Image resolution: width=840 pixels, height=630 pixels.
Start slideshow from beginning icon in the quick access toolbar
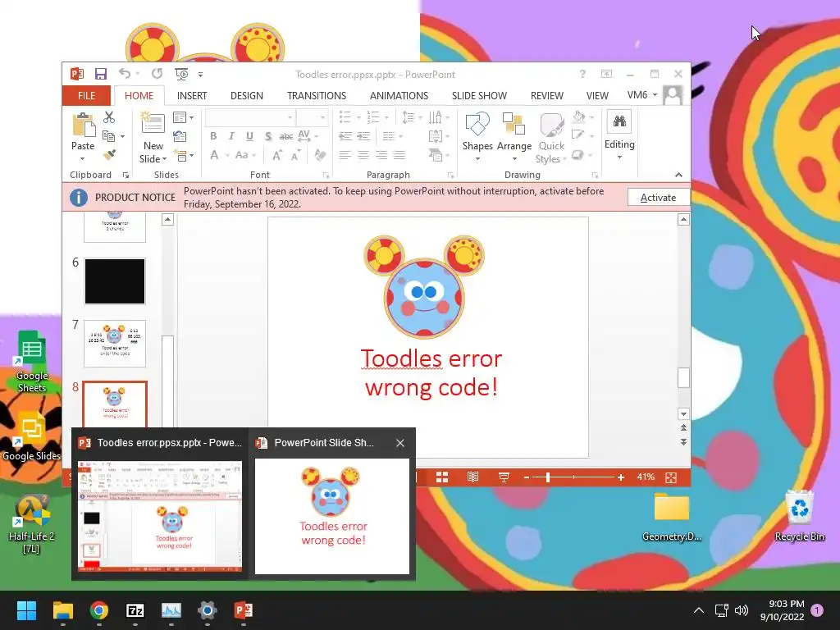tap(181, 74)
